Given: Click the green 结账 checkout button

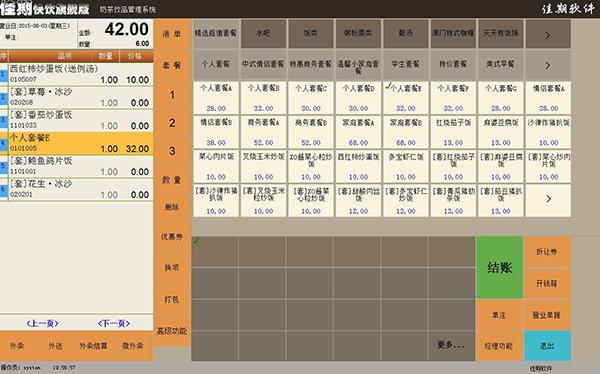Looking at the screenshot, I should pyautogui.click(x=499, y=268).
